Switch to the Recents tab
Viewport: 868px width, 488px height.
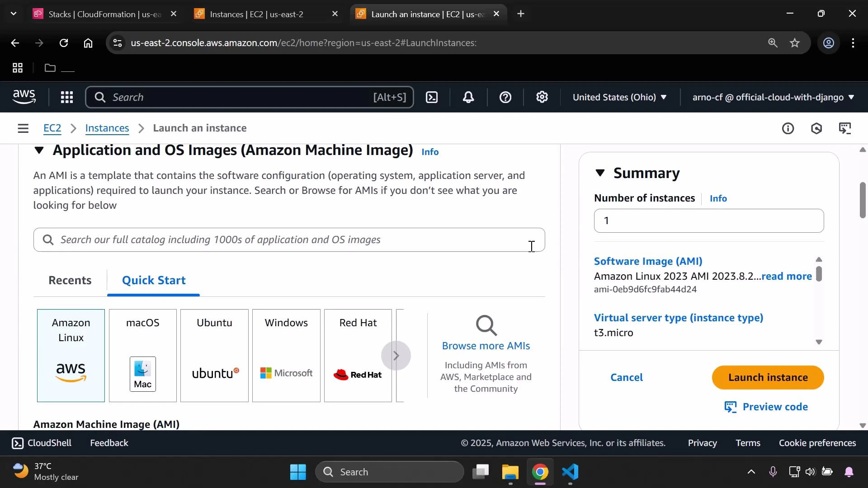[x=70, y=280]
